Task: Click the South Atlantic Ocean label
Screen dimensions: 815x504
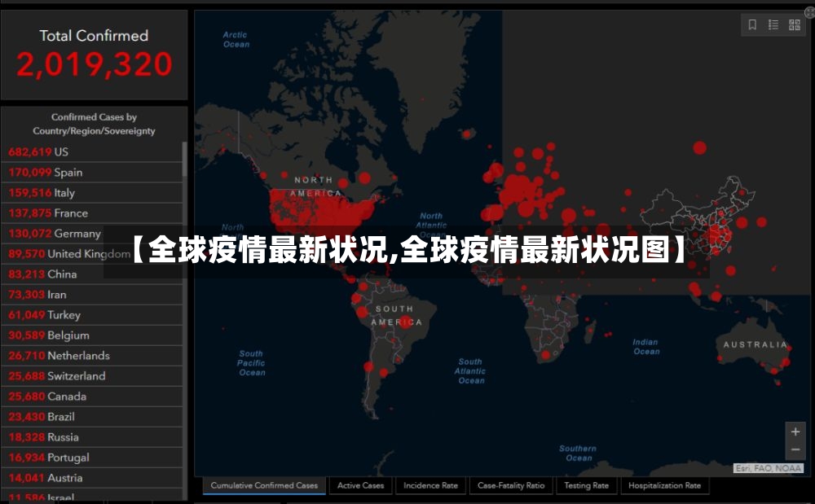Action: pos(470,371)
